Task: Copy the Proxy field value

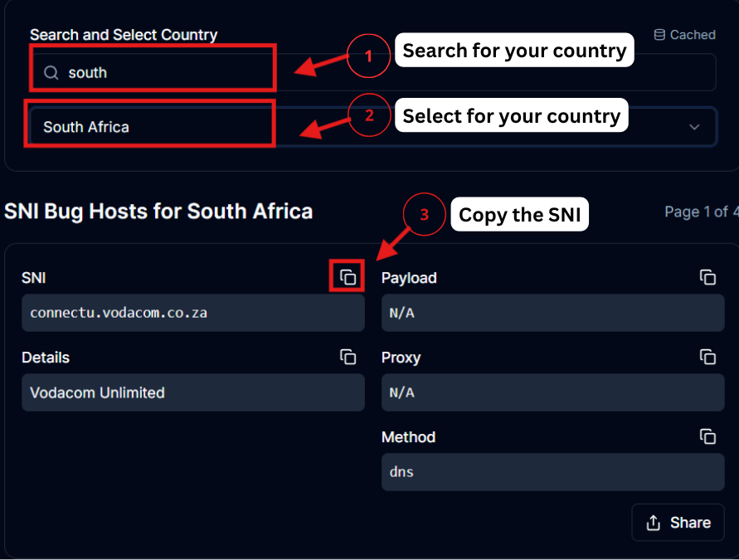Action: click(707, 357)
